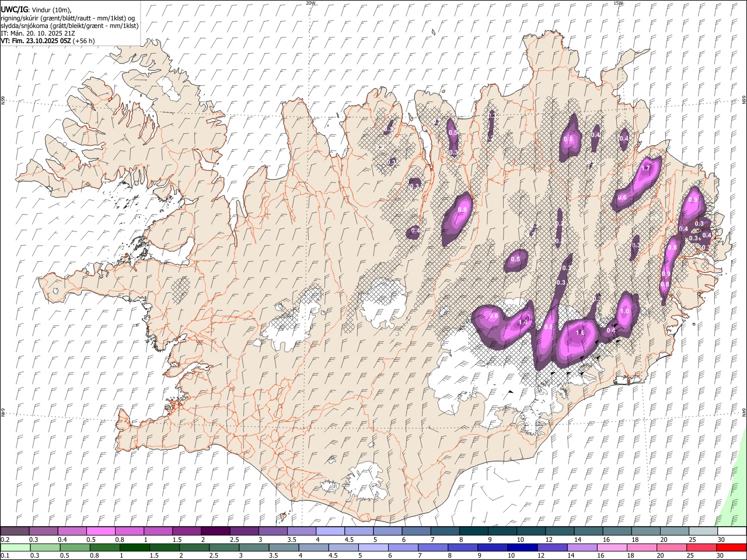Select the dark navy 10–12 rain legend swatch
The width and height of the screenshot is (747, 560).
523,548
